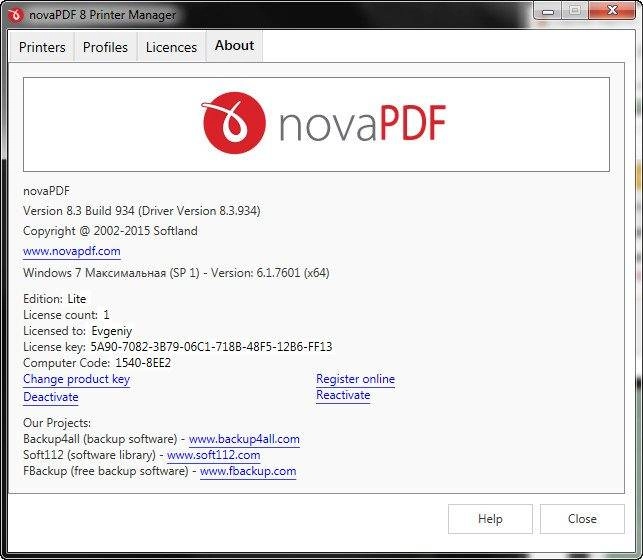Follow the www.fbackup.com link
The height and width of the screenshot is (560, 643).
248,471
